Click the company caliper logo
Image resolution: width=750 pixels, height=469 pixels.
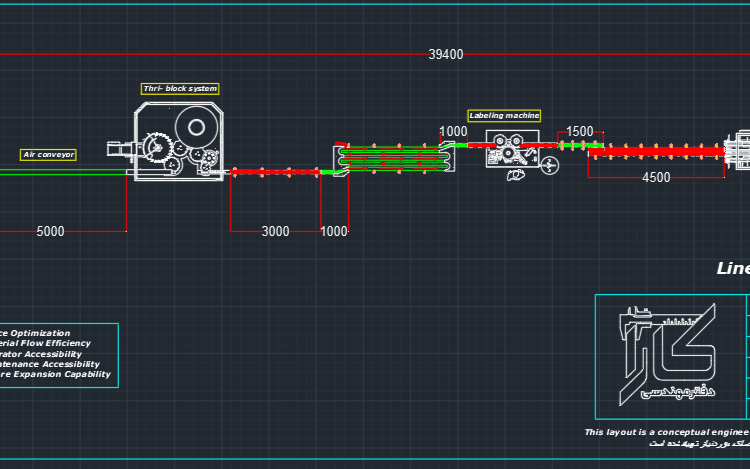tap(668, 355)
